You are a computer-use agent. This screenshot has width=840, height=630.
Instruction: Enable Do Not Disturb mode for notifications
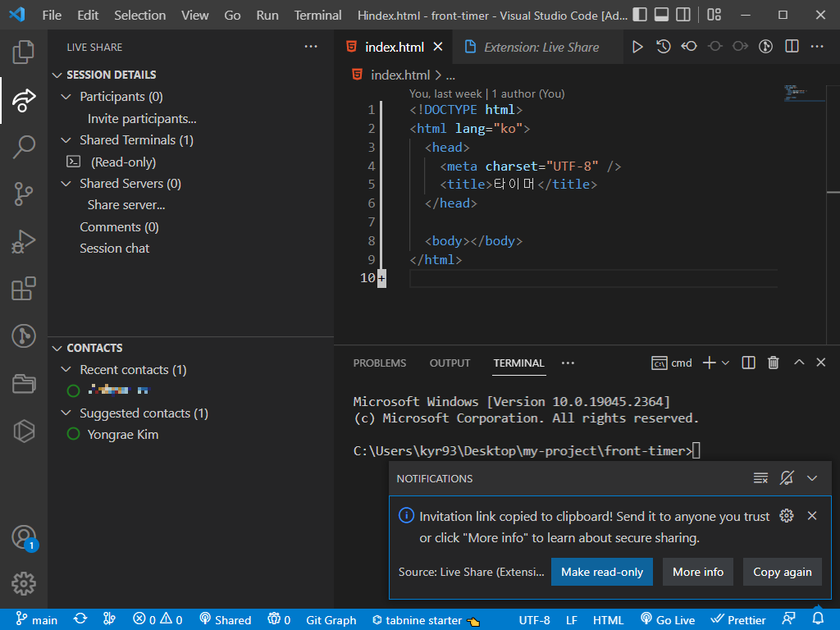(x=787, y=478)
